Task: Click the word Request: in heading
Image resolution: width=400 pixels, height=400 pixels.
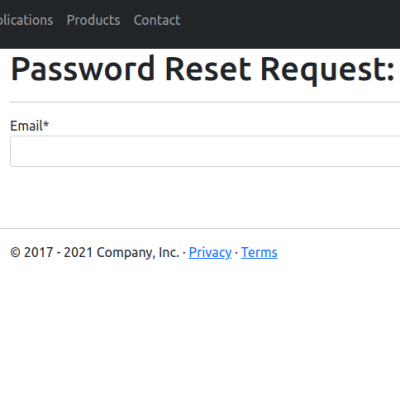Action: [328, 70]
